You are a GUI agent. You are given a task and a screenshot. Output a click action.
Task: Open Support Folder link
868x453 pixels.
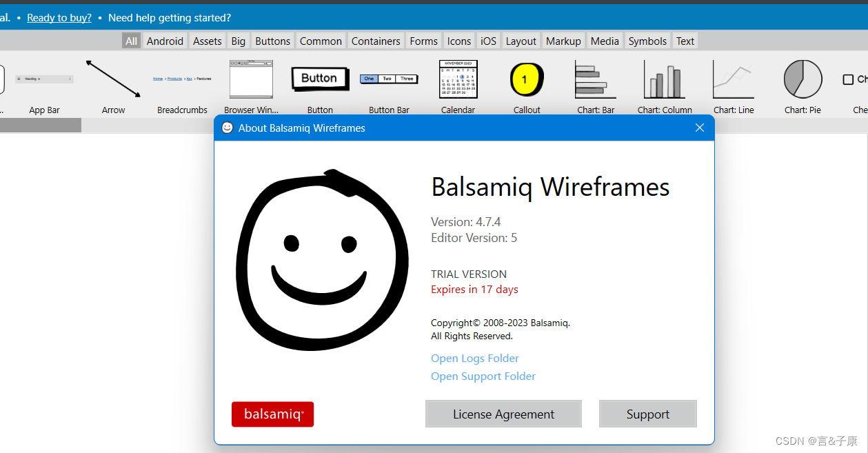point(483,376)
